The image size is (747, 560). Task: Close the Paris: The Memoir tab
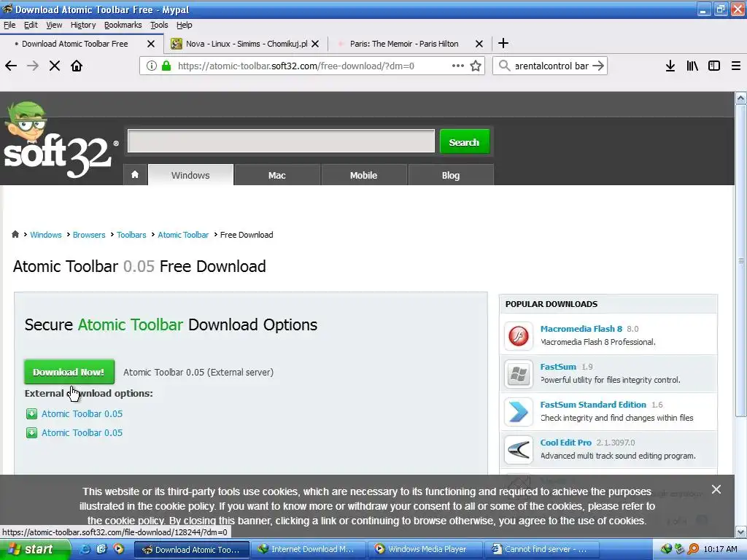[x=479, y=44]
